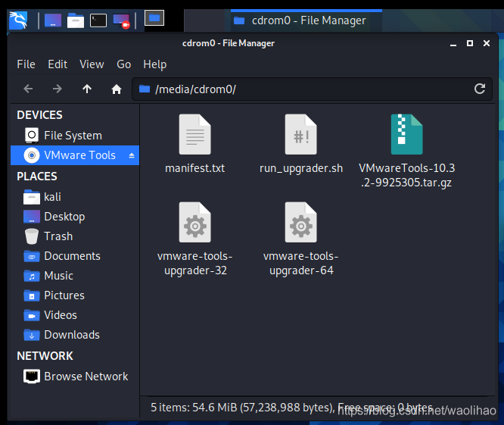Open Pictures in Places sidebar
The width and height of the screenshot is (504, 425).
tap(75, 295)
